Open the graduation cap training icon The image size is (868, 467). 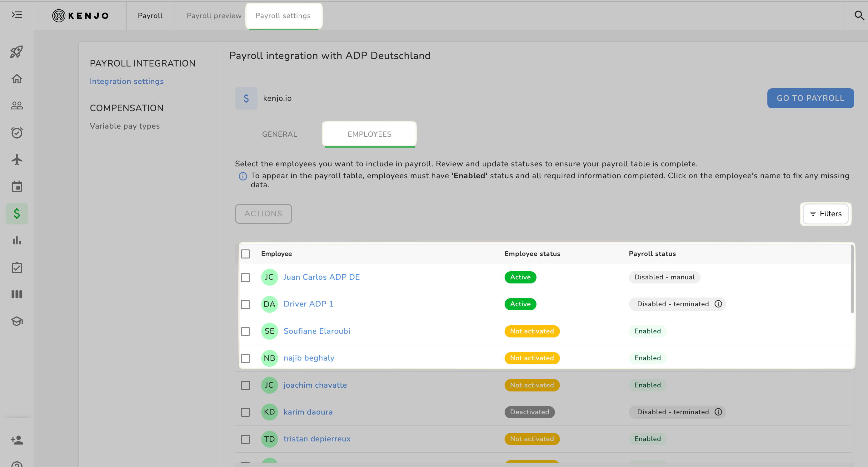click(x=17, y=321)
